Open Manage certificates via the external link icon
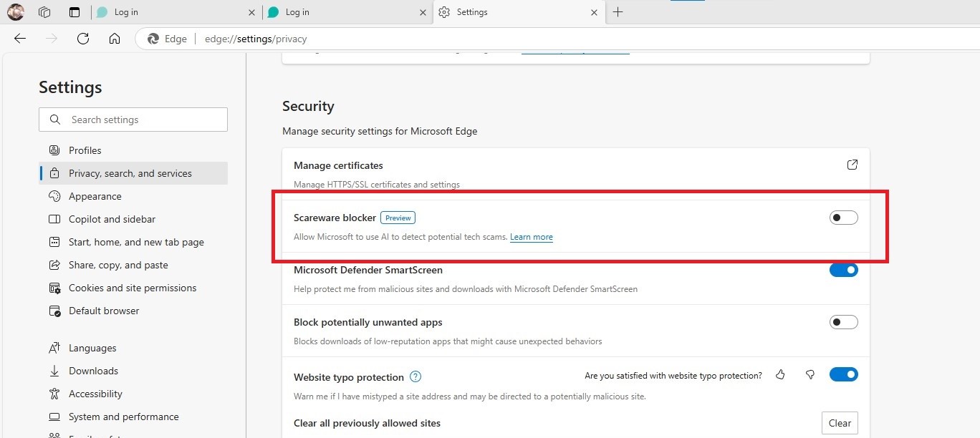The width and height of the screenshot is (980, 438). pos(852,165)
